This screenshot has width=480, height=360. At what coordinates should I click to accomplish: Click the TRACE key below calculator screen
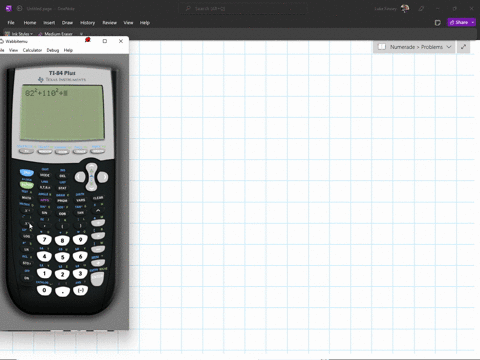coord(80,152)
